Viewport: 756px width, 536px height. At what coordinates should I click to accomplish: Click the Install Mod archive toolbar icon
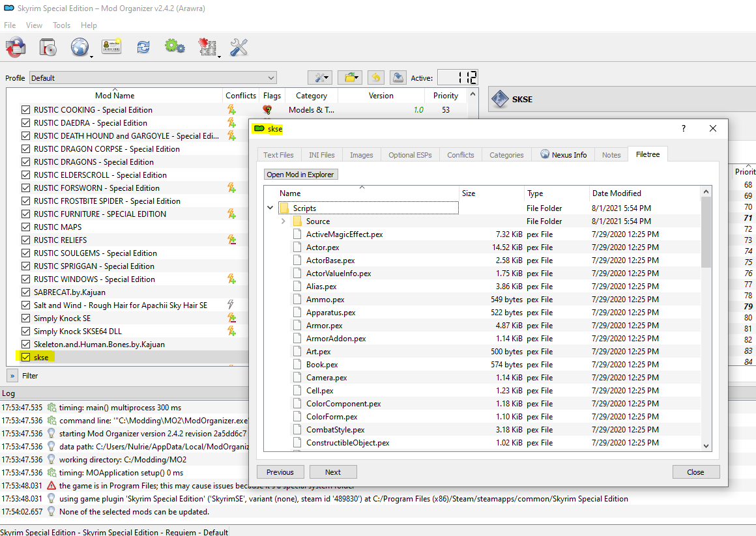point(16,48)
